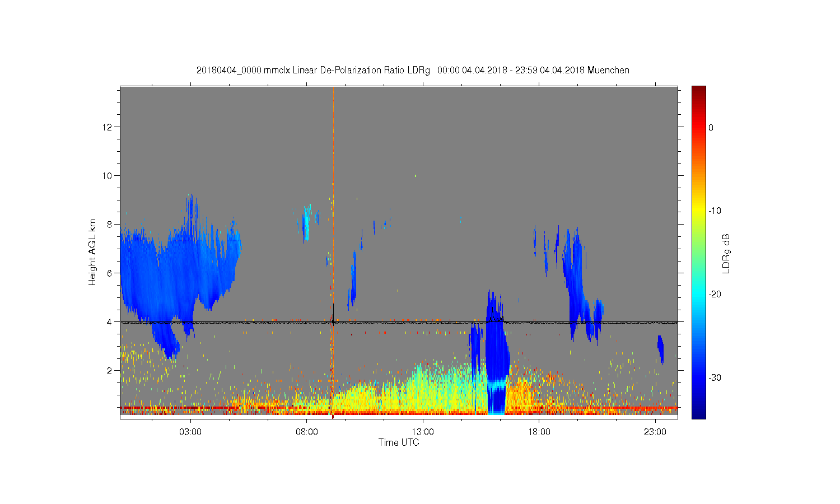Click the '18:00' time tick label
Image resolution: width=840 pixels, height=504 pixels.
[x=539, y=432]
